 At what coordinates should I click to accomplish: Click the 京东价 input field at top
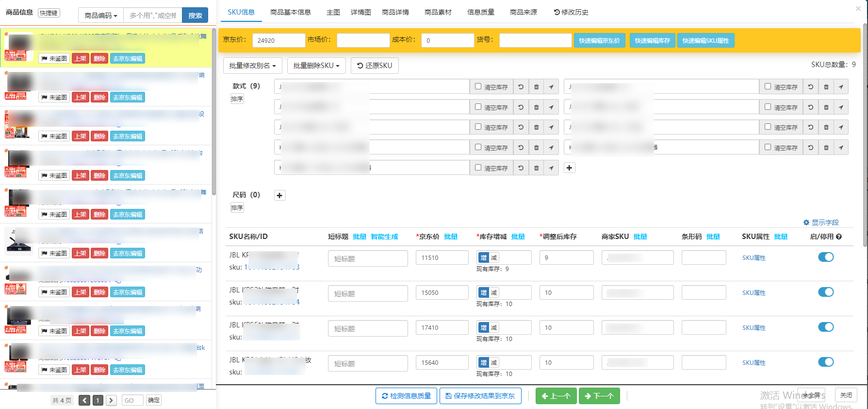(x=278, y=40)
